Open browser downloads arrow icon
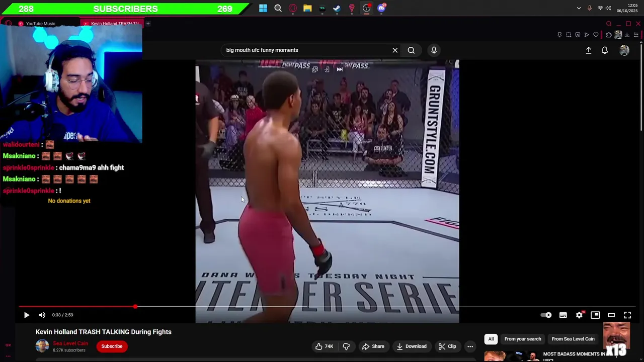Screen dimensions: 644x362 [x=627, y=35]
